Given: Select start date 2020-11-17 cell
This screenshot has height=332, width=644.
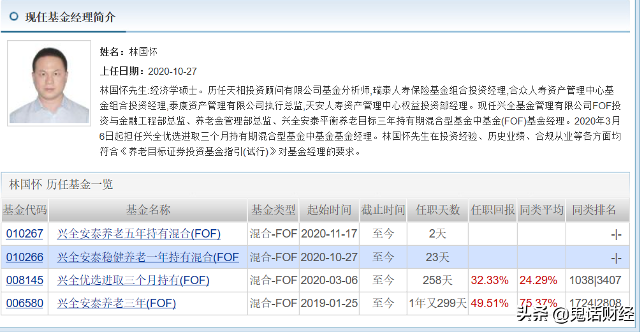Looking at the screenshot, I should [330, 234].
